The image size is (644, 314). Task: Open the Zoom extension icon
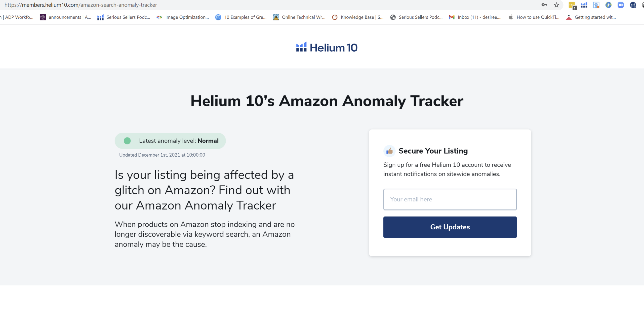click(621, 5)
